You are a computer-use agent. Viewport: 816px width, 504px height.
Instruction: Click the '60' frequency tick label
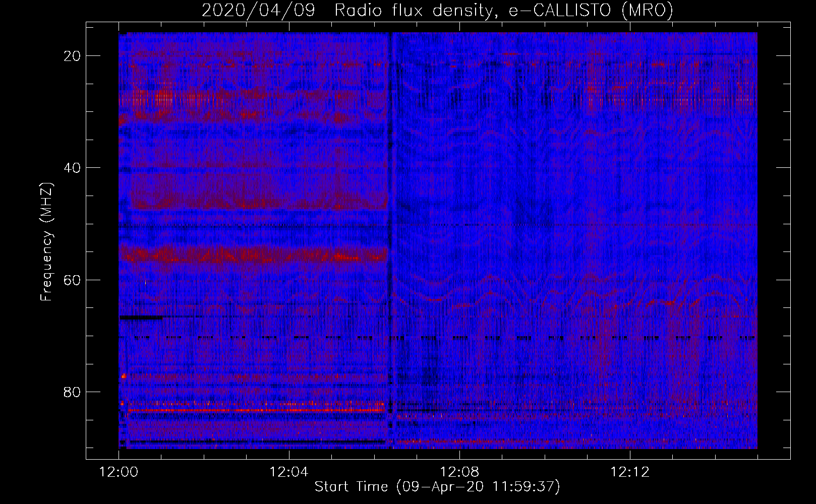click(x=73, y=280)
